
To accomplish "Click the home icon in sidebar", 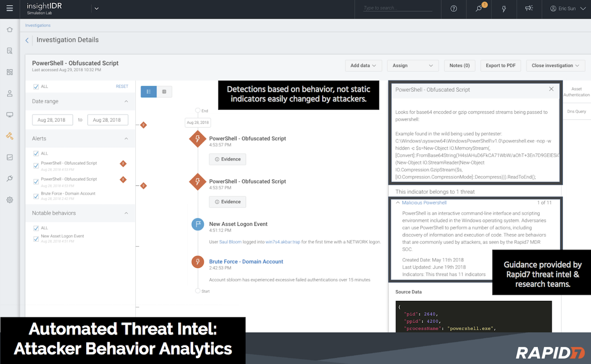I will (x=9, y=30).
